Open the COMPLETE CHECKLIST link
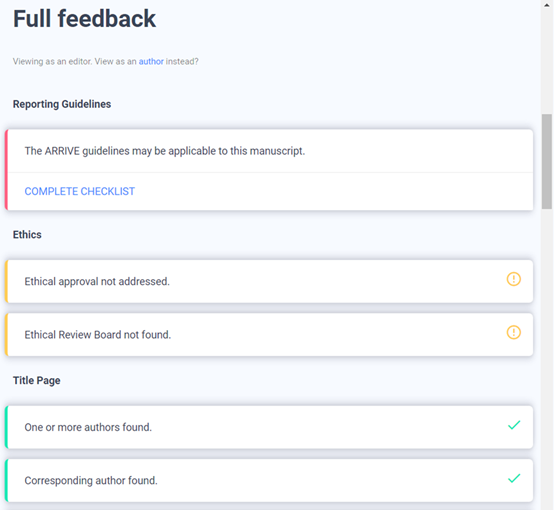 pyautogui.click(x=79, y=191)
